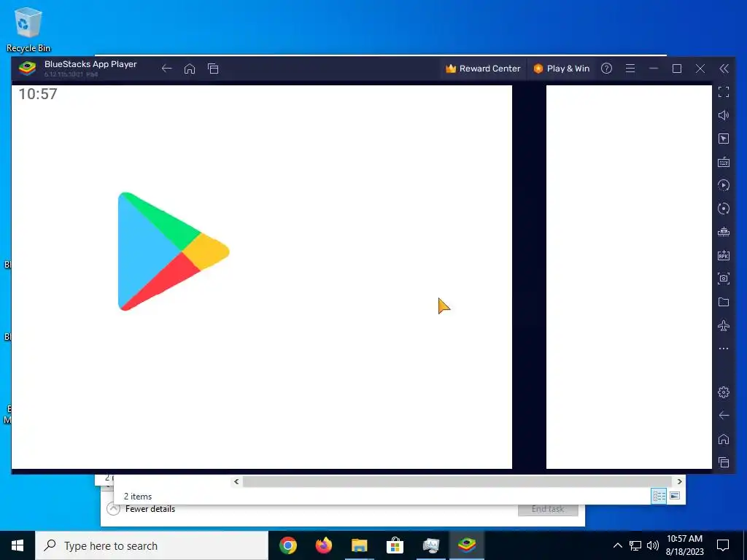Switch File Explorer to large icons view
Image resolution: width=747 pixels, height=560 pixels.
(675, 496)
